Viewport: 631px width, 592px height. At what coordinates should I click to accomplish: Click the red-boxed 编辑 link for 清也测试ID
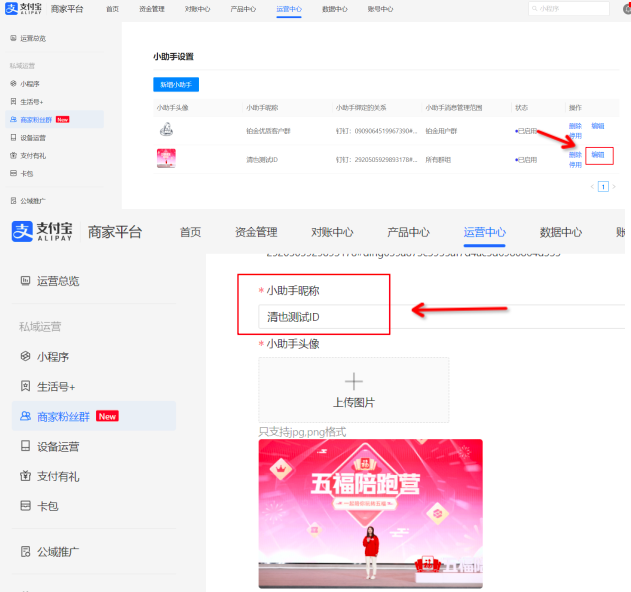[x=598, y=155]
